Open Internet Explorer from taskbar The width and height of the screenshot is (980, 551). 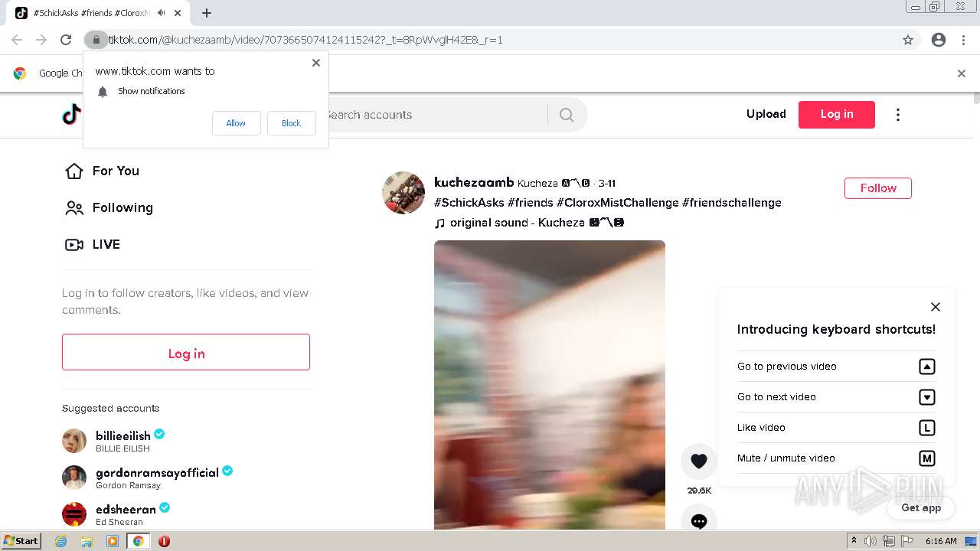pyautogui.click(x=61, y=541)
